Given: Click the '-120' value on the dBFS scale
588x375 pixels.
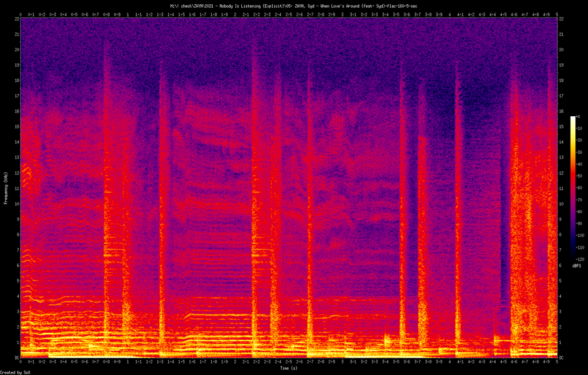Looking at the screenshot, I should click(581, 259).
